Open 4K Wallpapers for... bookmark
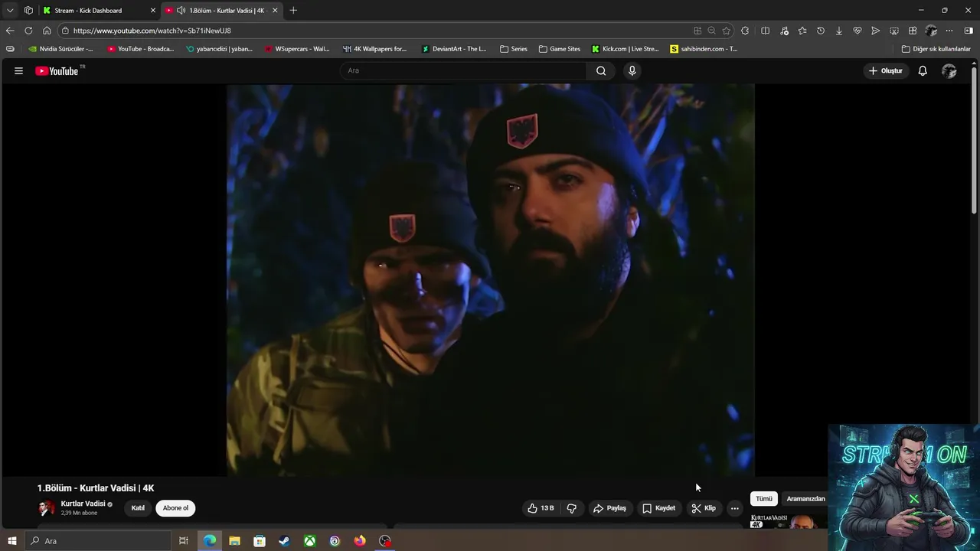980x551 pixels. click(375, 49)
